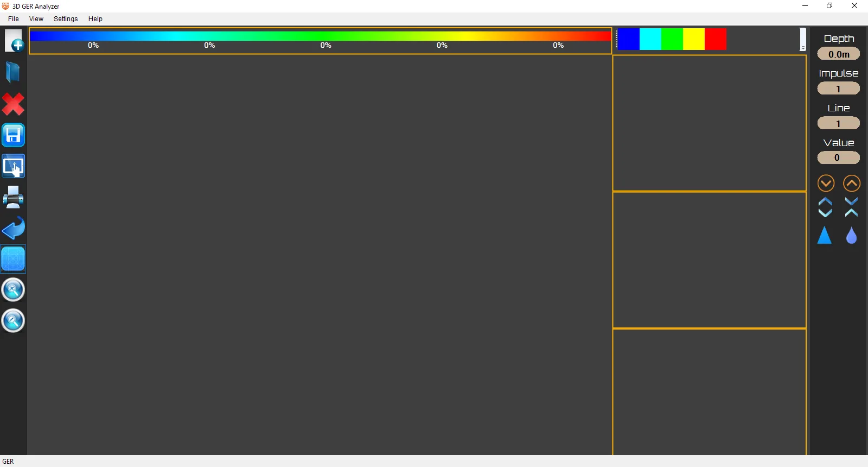Restore down the application window
This screenshot has width=868, height=467.
point(829,6)
